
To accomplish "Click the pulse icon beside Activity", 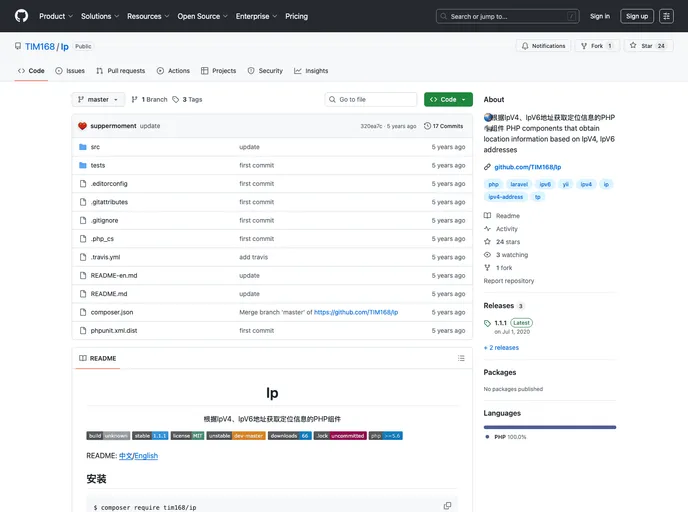I will [487, 229].
